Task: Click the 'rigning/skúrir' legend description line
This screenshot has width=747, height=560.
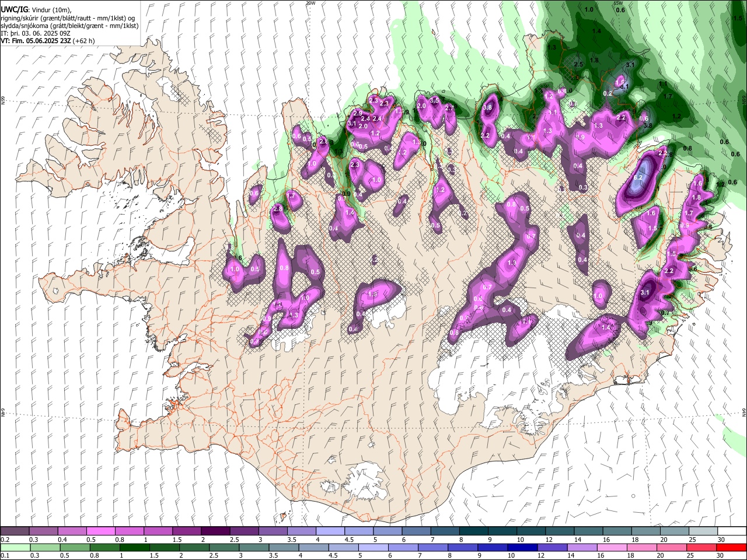Action: (68, 18)
